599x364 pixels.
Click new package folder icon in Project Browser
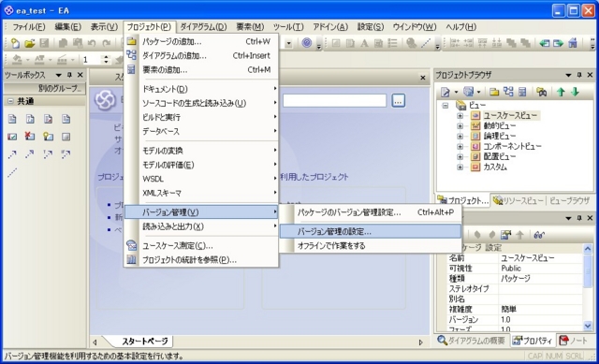[x=494, y=92]
